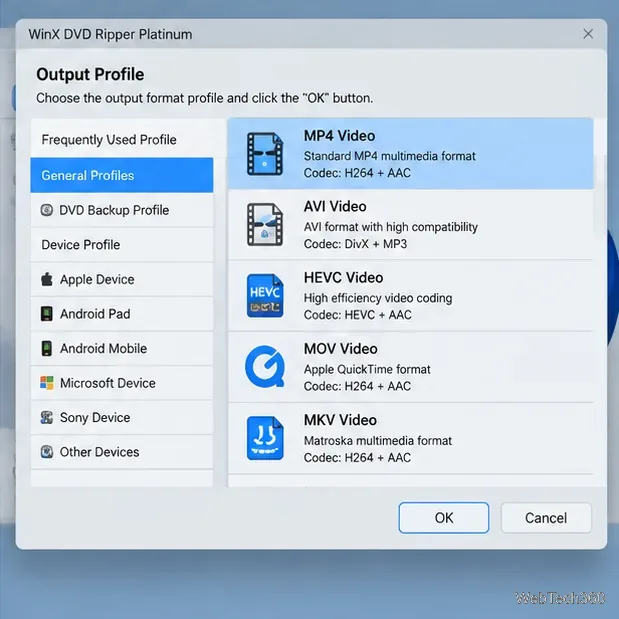The image size is (619, 619).
Task: Select the AVI Video title
Action: [x=335, y=206]
